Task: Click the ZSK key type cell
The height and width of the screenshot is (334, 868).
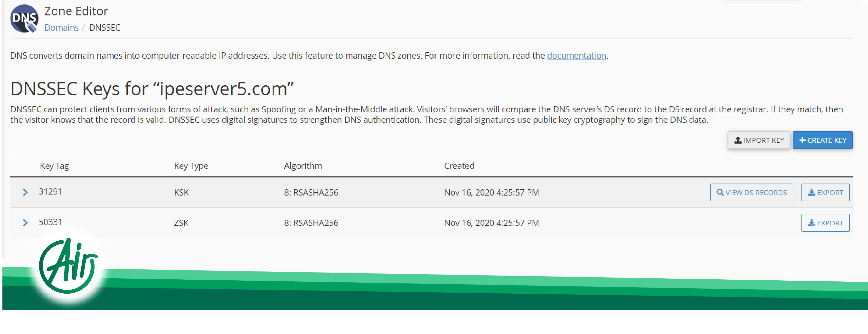Action: click(181, 223)
